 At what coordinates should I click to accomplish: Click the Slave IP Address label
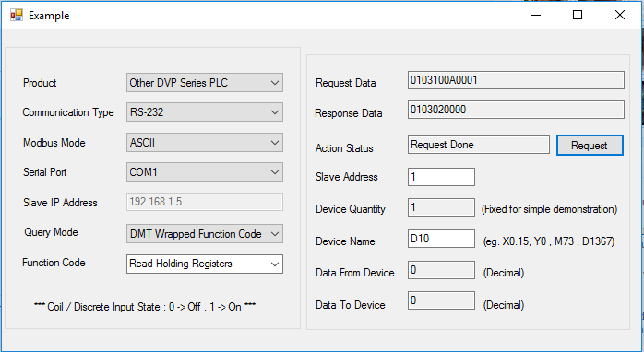coord(60,203)
